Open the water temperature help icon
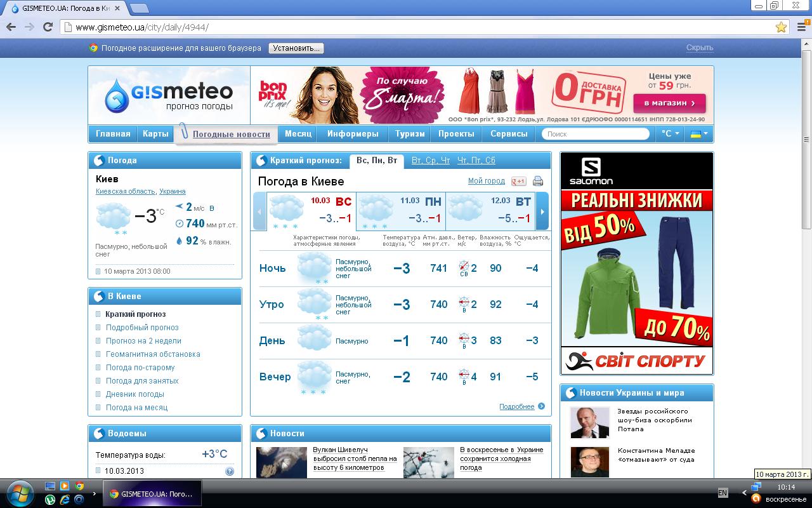Viewport: 812px width, 508px height. tap(230, 471)
